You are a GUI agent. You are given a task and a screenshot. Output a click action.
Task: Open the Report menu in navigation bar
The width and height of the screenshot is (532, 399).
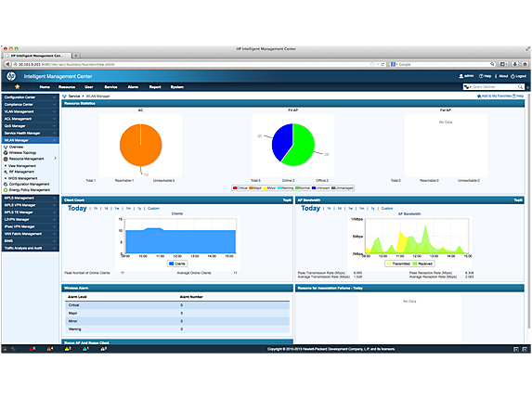tap(155, 87)
